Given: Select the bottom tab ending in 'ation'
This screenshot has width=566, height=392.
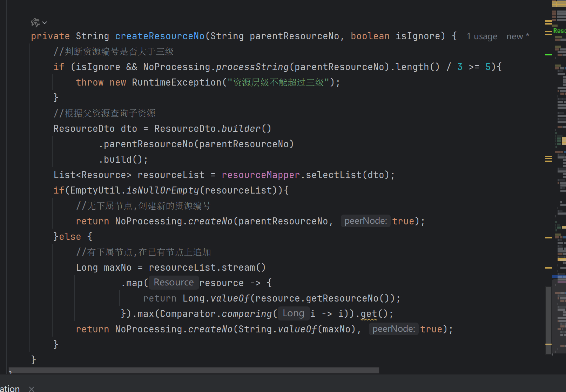Looking at the screenshot, I should (x=10, y=388).
